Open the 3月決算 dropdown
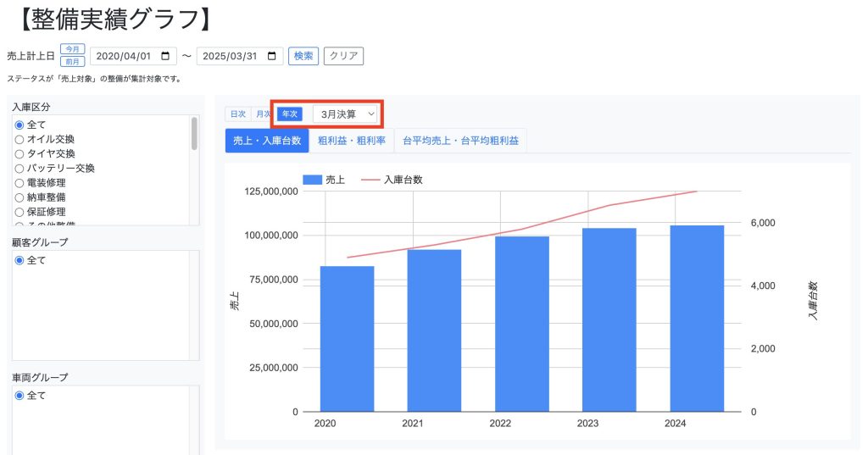The image size is (868, 455). (347, 114)
